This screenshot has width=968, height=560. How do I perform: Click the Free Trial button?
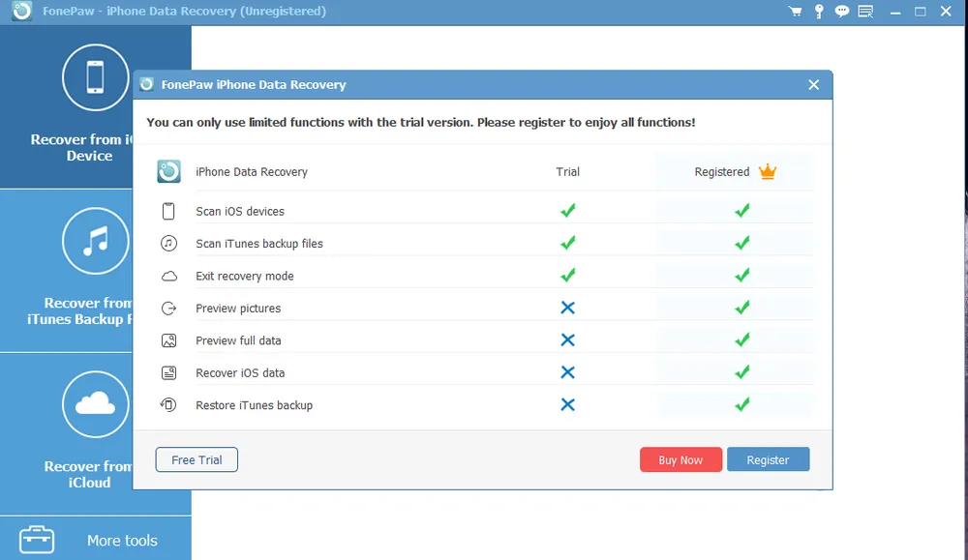point(197,459)
